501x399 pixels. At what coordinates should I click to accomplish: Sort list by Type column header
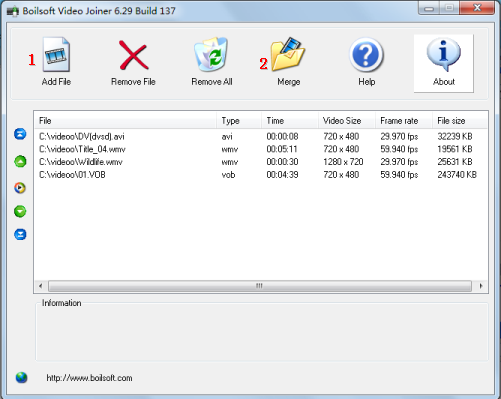(239, 121)
